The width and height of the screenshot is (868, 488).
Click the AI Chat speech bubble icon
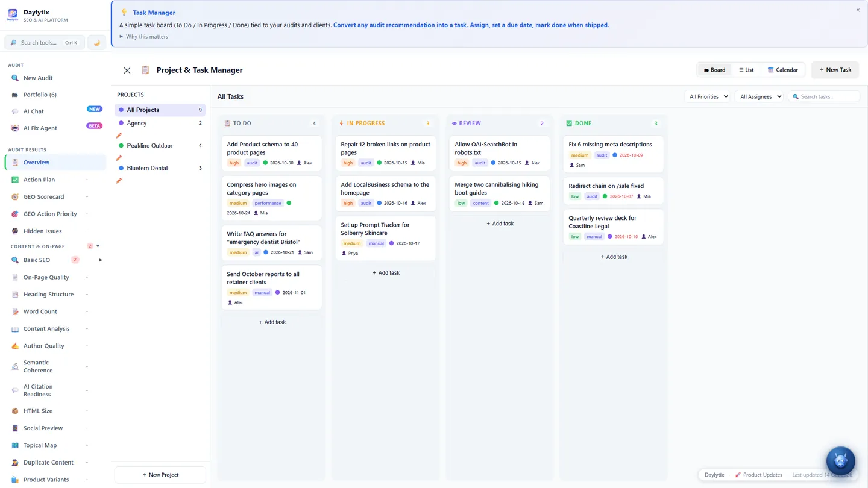pyautogui.click(x=15, y=111)
